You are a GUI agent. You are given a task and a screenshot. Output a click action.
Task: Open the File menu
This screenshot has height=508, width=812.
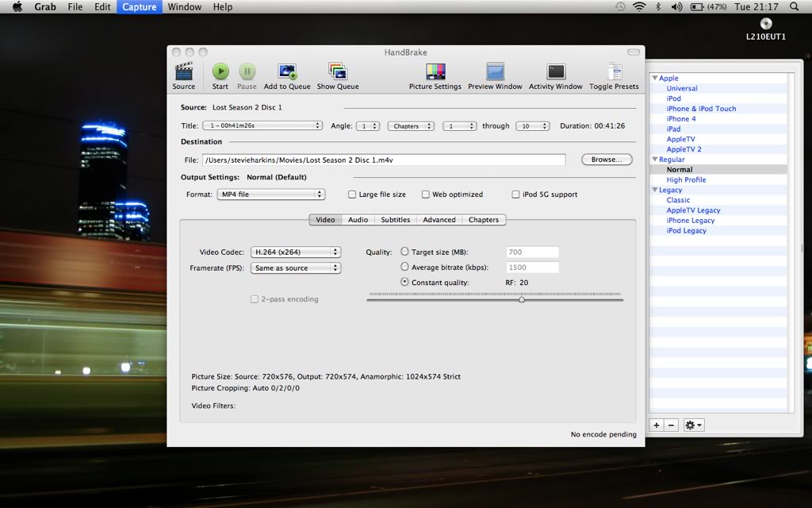tap(75, 6)
